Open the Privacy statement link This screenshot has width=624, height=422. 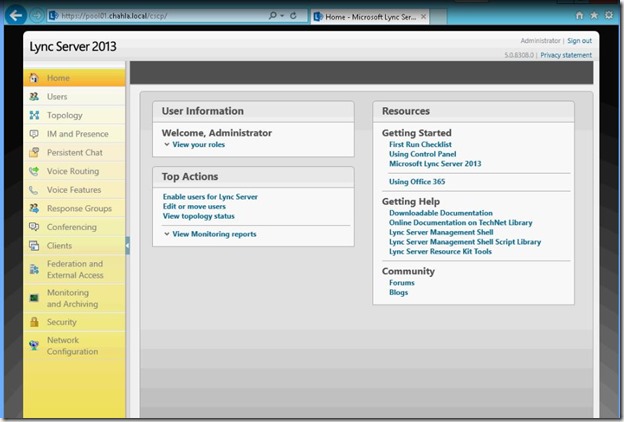[x=566, y=55]
